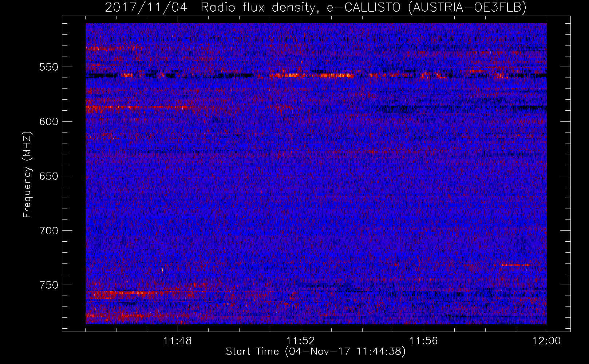Image resolution: width=589 pixels, height=364 pixels.
Task: Click the 600 frequency tick label
Action: (x=48, y=122)
